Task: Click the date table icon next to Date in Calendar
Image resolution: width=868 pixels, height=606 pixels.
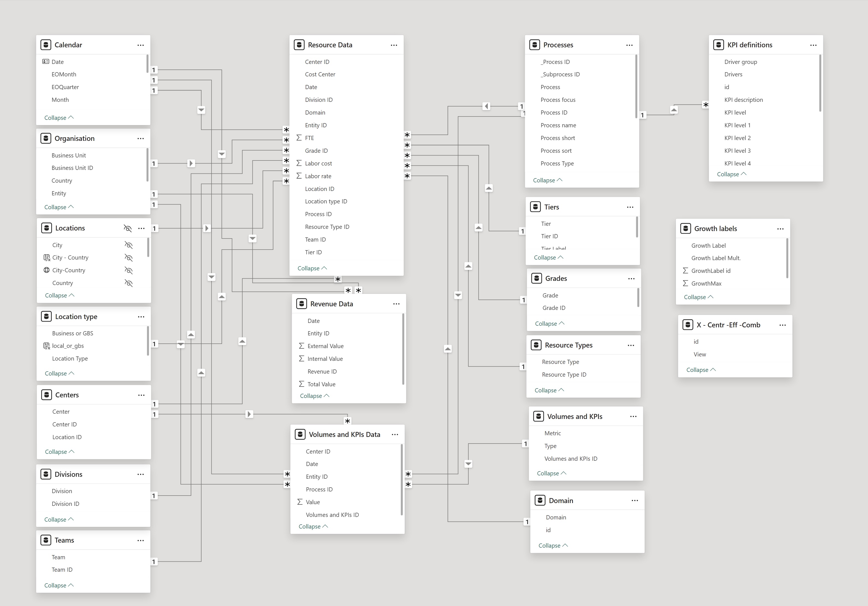Action: (46, 61)
